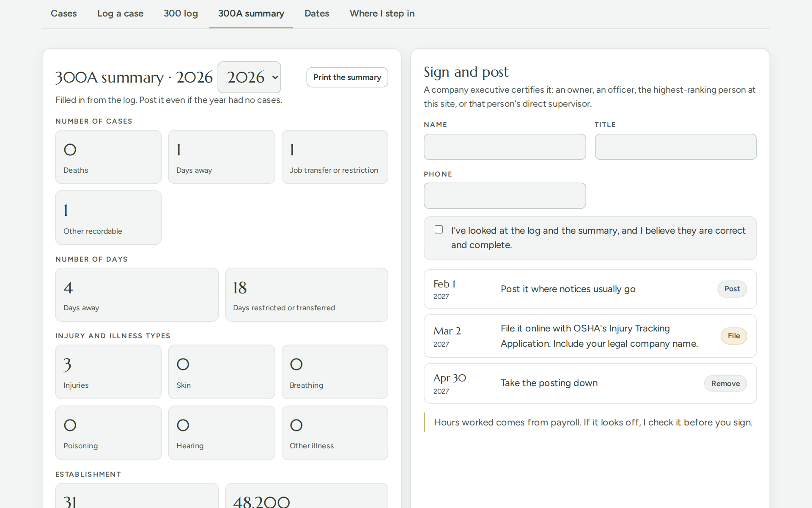Click Job transfer or restriction card
Image resolution: width=812 pixels, height=508 pixels.
[335, 157]
